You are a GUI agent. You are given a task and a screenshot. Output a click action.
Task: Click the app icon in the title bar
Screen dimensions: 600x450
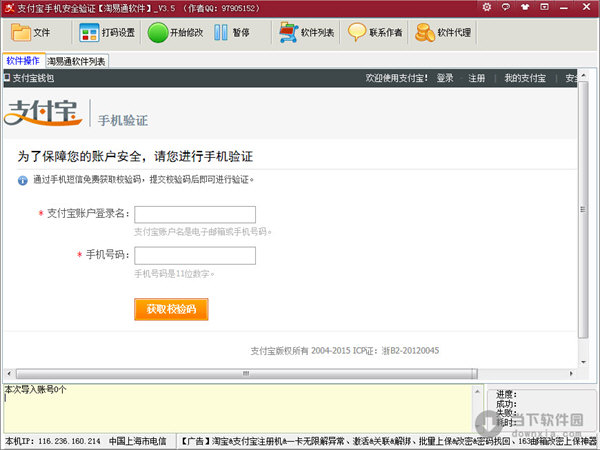(x=10, y=8)
